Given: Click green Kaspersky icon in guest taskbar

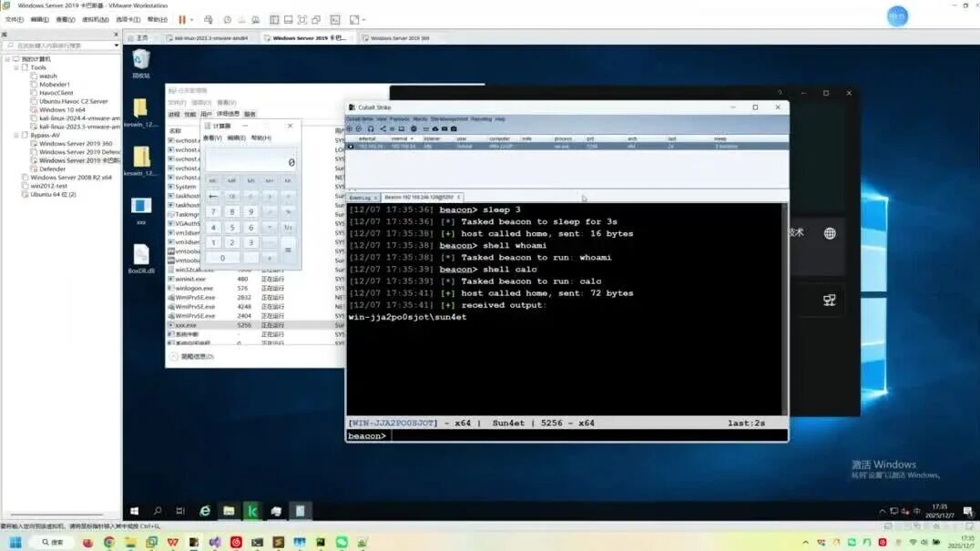Looking at the screenshot, I should coord(252,511).
